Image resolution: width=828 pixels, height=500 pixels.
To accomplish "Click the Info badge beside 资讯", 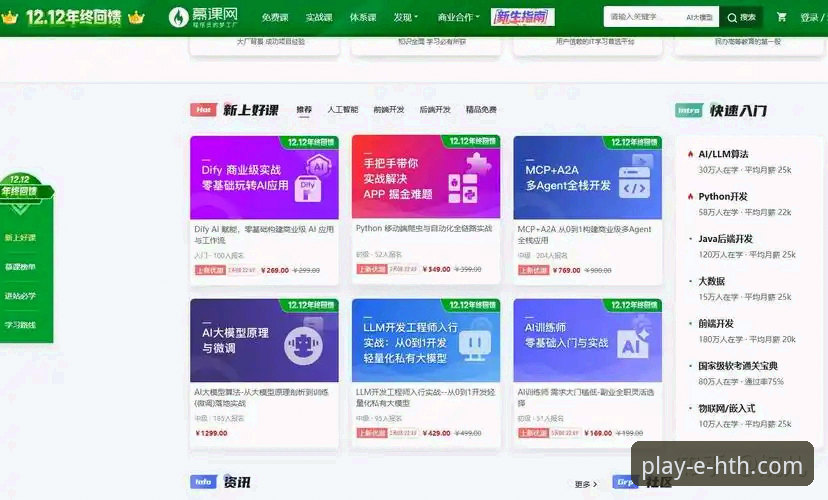I will 203,482.
